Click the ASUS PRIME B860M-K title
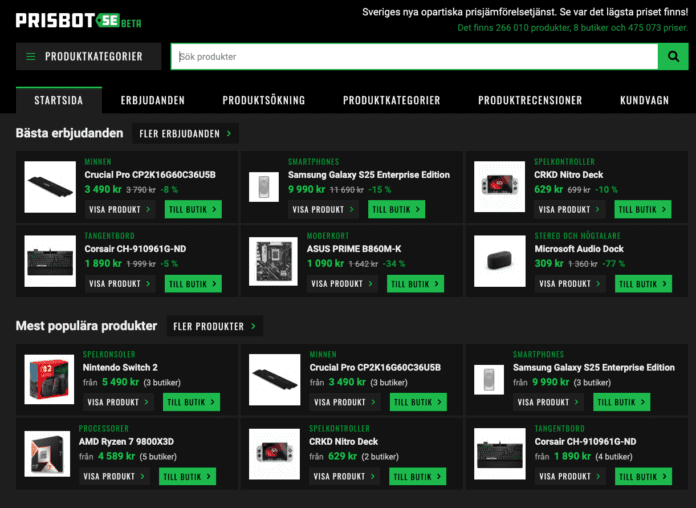 pos(354,249)
